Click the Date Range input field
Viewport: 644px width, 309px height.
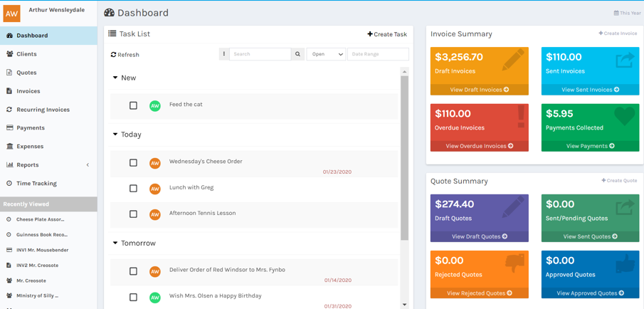click(378, 54)
